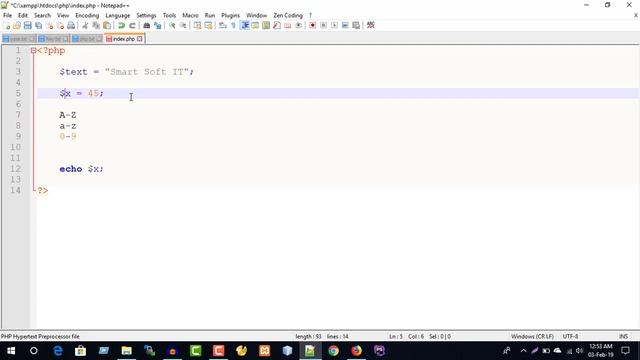Image resolution: width=640 pixels, height=360 pixels.
Task: Open the Macro menu
Action: pos(190,16)
